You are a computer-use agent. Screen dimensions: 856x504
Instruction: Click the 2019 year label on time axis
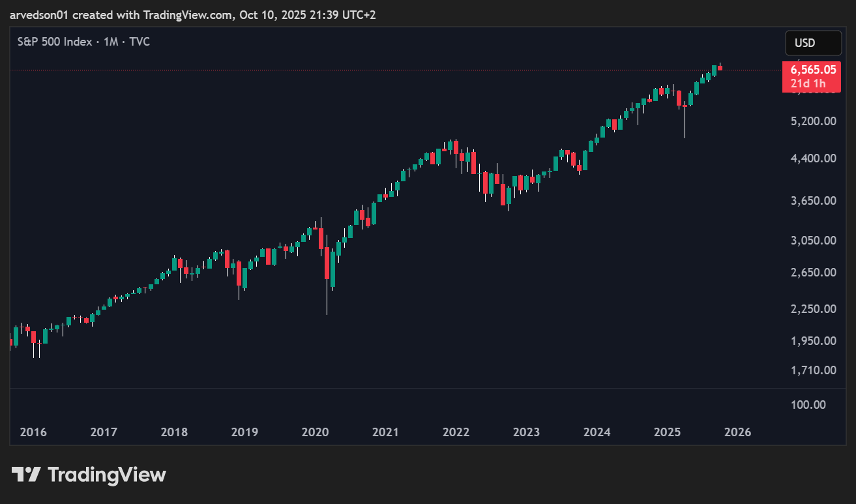pyautogui.click(x=244, y=432)
